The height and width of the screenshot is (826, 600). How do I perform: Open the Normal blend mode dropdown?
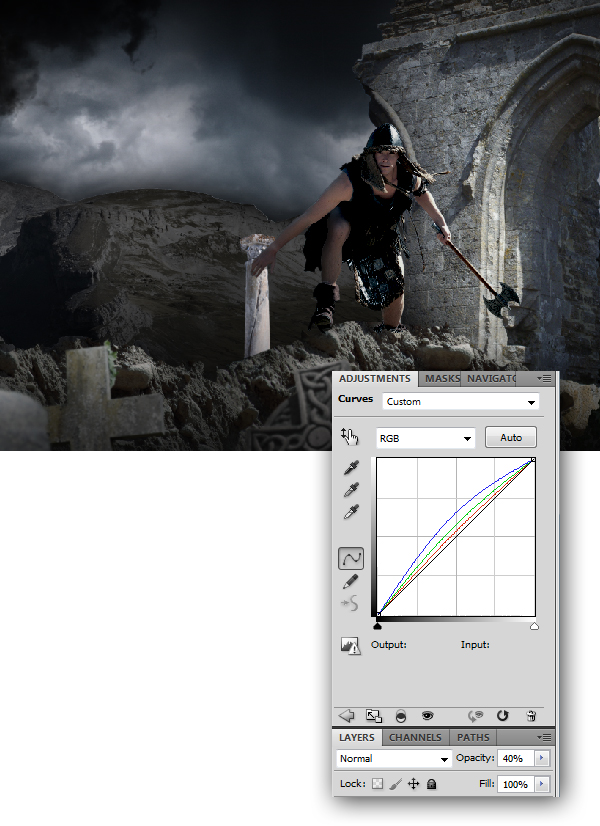(394, 759)
